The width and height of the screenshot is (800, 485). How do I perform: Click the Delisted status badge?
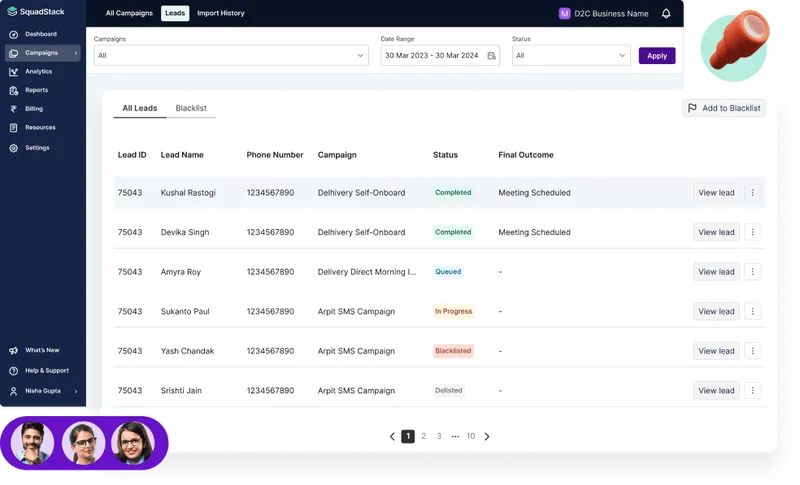(448, 391)
